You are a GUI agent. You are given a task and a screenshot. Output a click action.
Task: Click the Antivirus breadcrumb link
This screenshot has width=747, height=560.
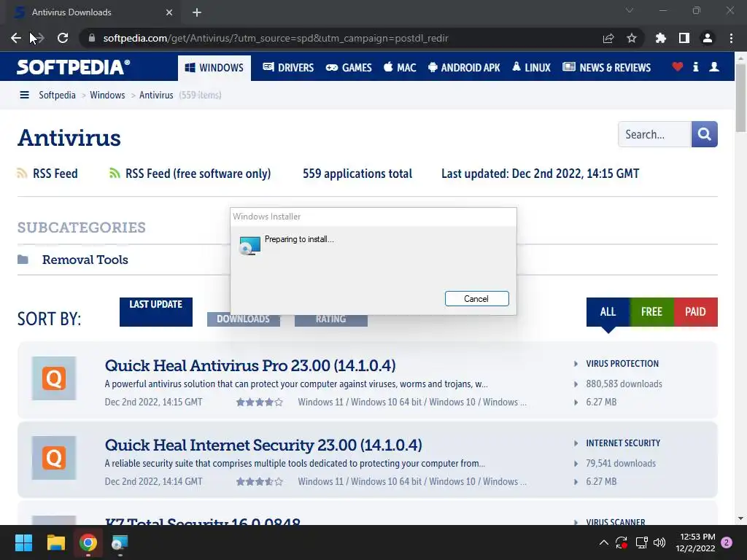(156, 95)
